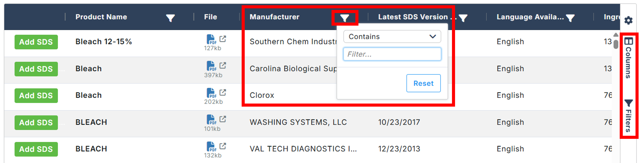The image size is (644, 163).
Task: Open Clorox Bleach SDS in new window
Action: pyautogui.click(x=222, y=93)
